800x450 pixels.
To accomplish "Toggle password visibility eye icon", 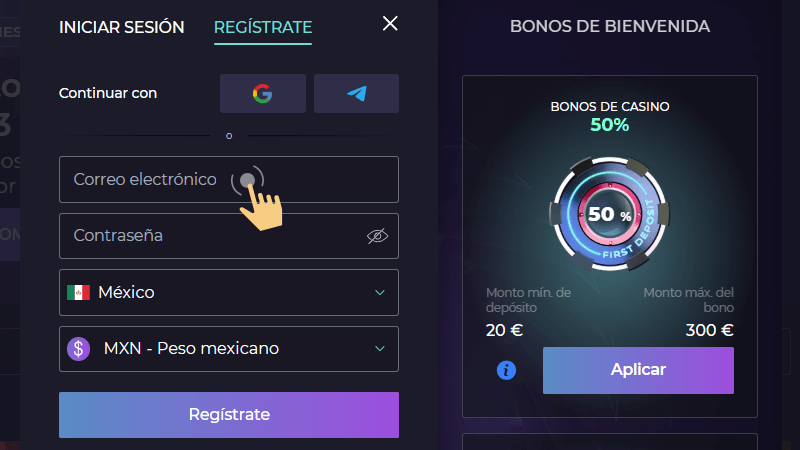I will tap(377, 236).
